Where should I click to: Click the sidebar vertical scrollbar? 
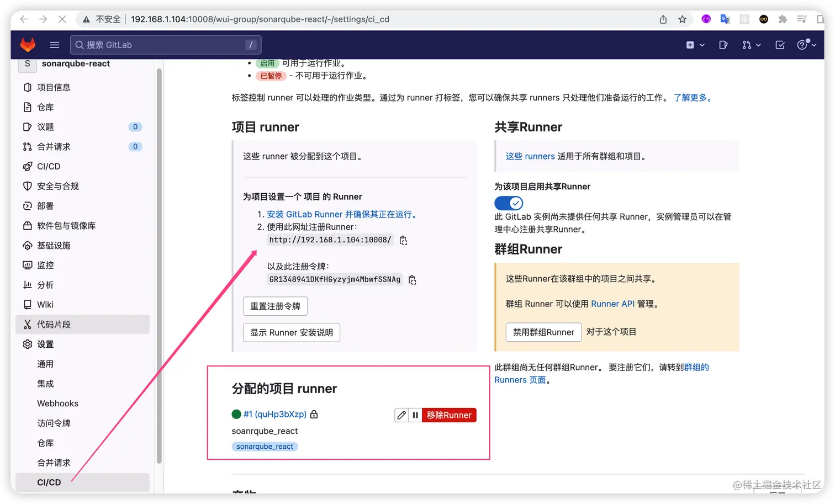click(x=159, y=265)
